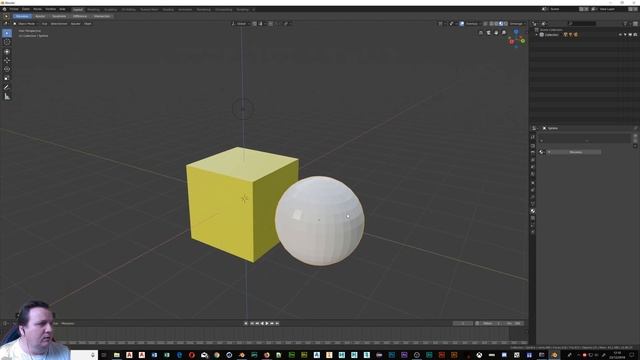This screenshot has width=640, height=360.
Task: Open the Help menu
Action: pyautogui.click(x=62, y=9)
